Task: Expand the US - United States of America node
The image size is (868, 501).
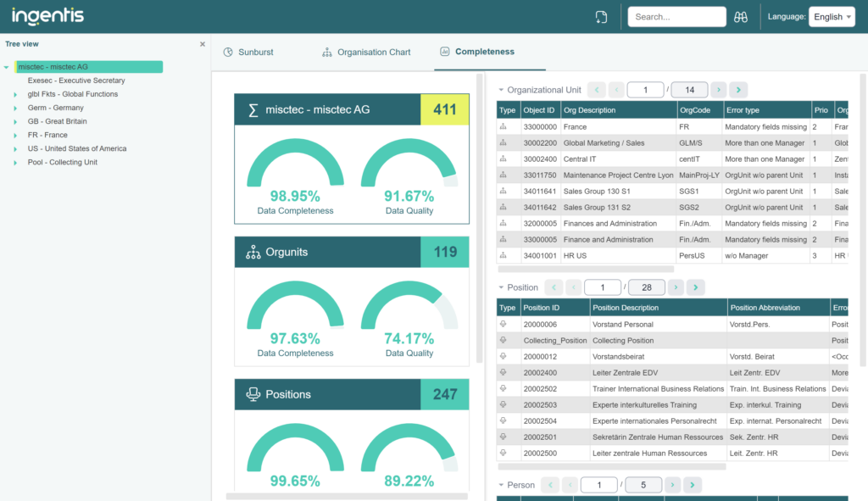Action: coord(15,149)
